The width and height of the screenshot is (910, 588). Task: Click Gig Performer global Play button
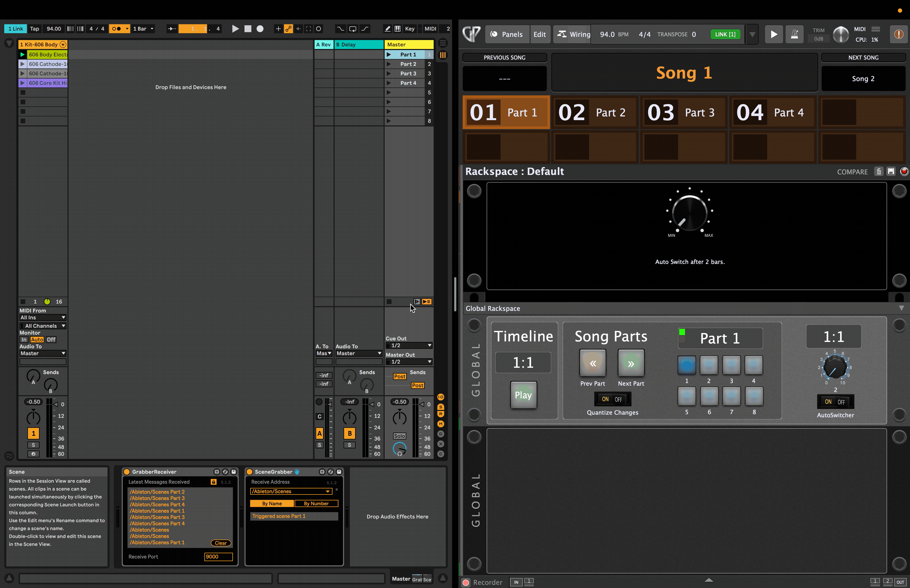774,34
